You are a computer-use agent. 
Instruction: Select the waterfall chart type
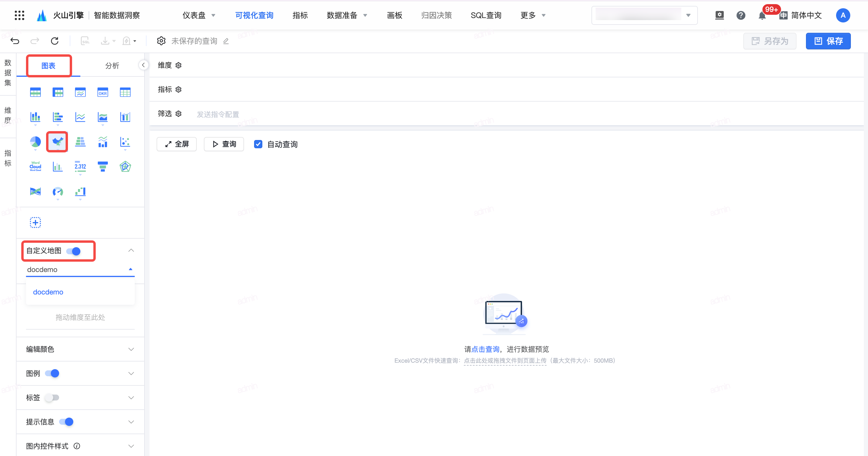(80, 192)
